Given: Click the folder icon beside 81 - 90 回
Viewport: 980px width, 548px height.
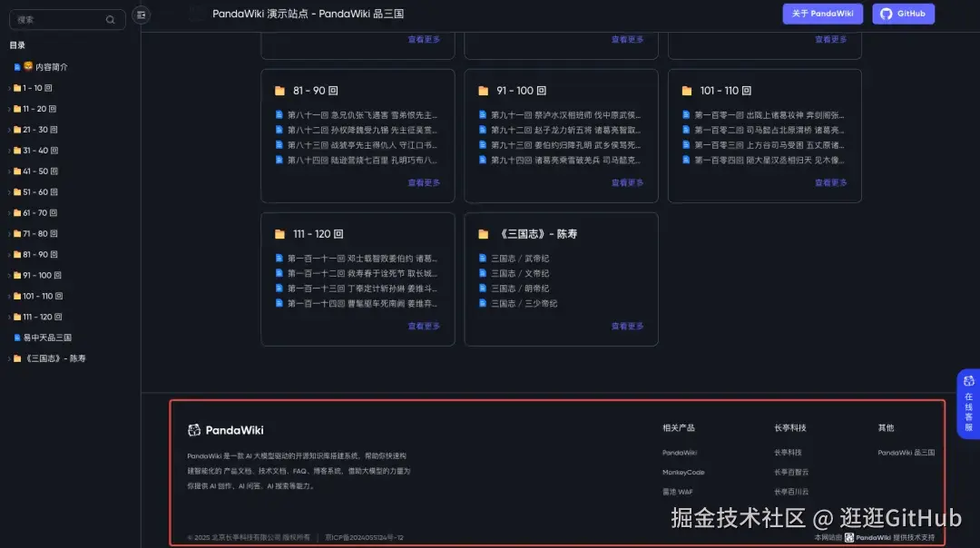Looking at the screenshot, I should pyautogui.click(x=280, y=90).
